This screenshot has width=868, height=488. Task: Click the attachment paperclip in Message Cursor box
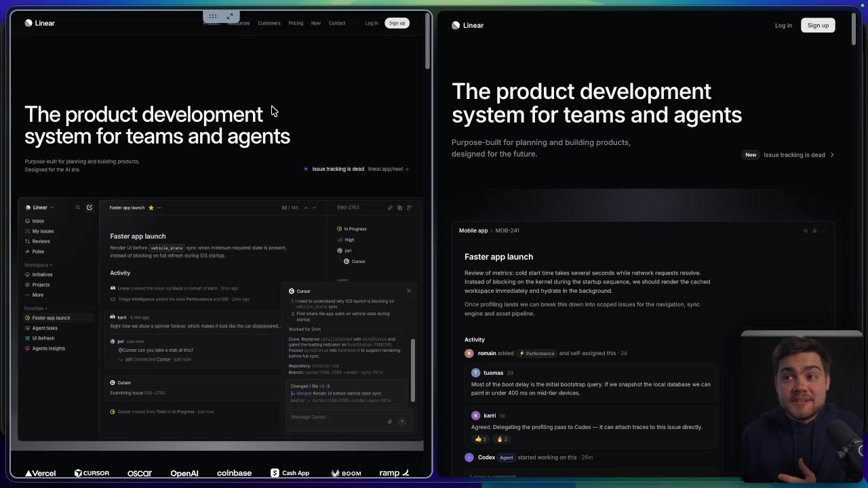pyautogui.click(x=390, y=422)
